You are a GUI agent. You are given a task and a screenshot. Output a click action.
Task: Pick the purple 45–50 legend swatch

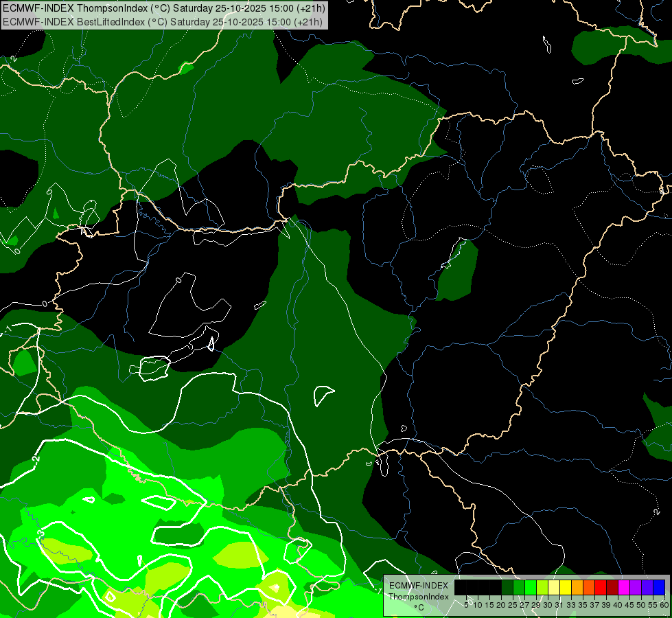[636, 587]
